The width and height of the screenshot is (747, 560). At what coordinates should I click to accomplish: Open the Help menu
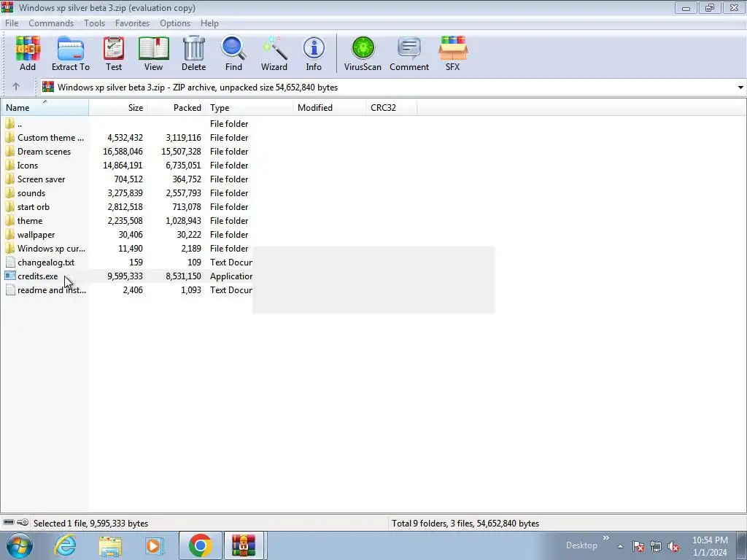tap(209, 23)
